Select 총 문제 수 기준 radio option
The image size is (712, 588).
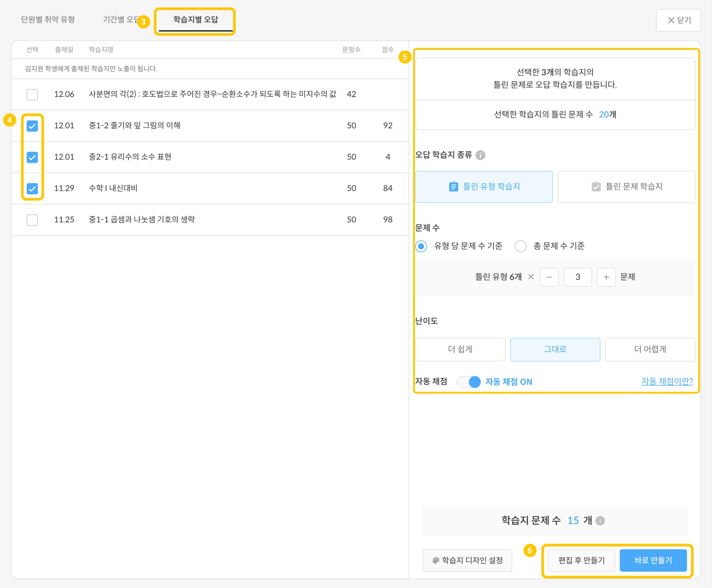(520, 246)
